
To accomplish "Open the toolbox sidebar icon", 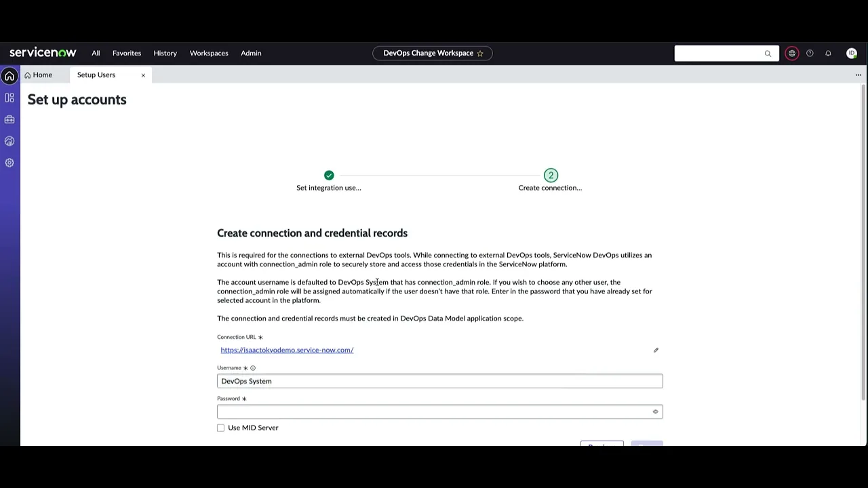I will click(9, 119).
